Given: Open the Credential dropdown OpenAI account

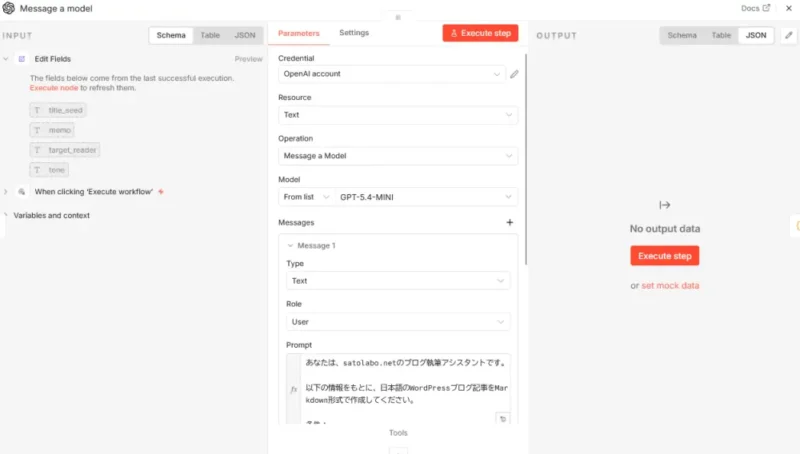Looking at the screenshot, I should coord(392,74).
